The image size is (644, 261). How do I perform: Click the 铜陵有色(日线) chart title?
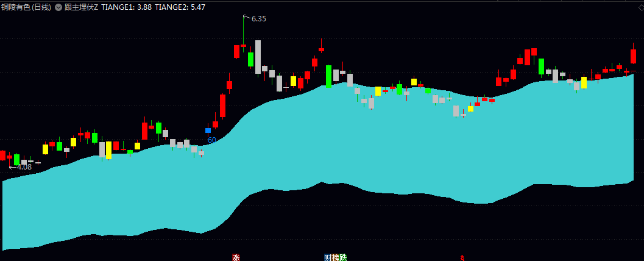tap(26, 7)
